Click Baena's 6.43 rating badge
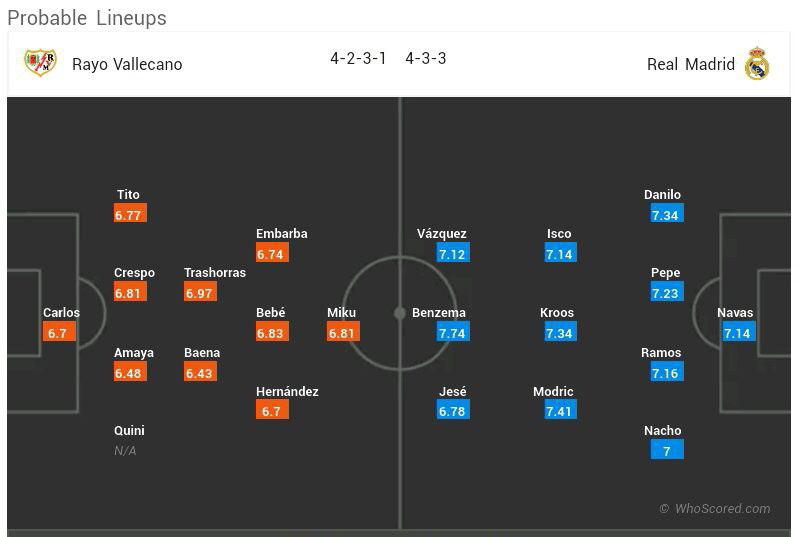Screen dimensions: 800x537 [200, 373]
